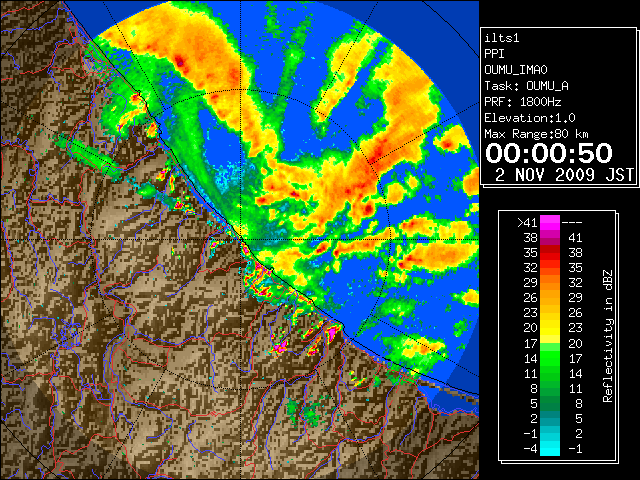Click the '00:00:50' timestamp
The width and height of the screenshot is (640, 480).
549,153
